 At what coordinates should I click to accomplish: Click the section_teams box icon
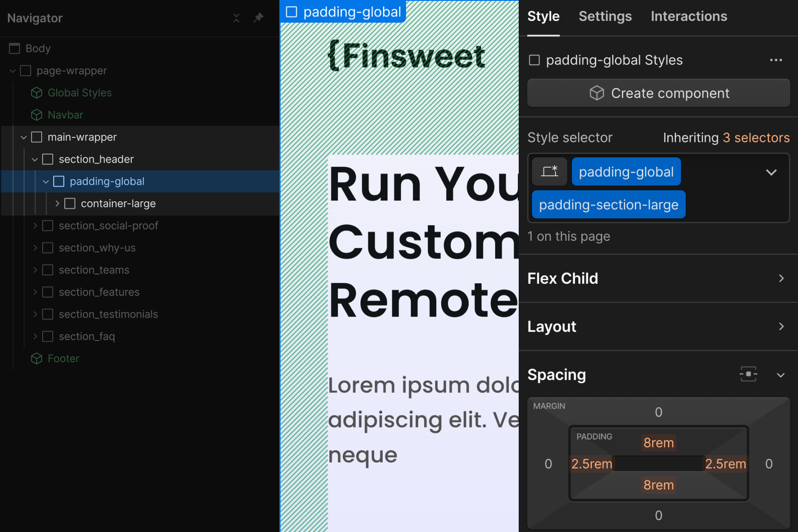pyautogui.click(x=48, y=270)
